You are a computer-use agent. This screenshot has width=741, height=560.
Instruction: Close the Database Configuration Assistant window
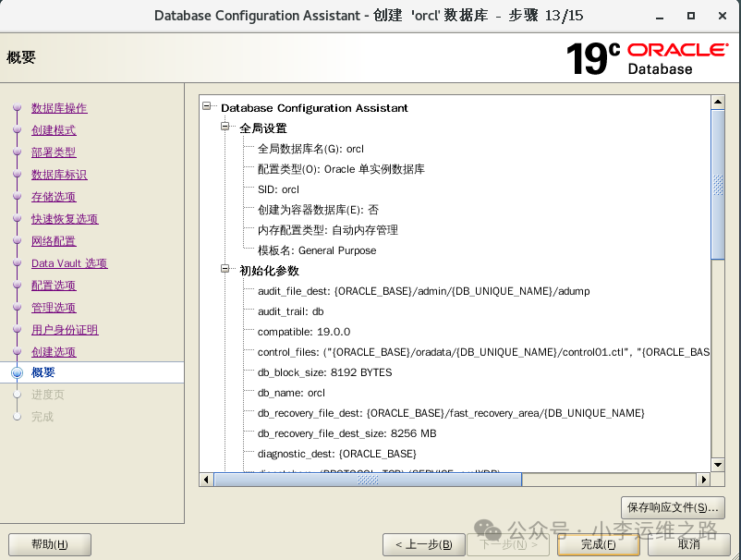point(723,16)
